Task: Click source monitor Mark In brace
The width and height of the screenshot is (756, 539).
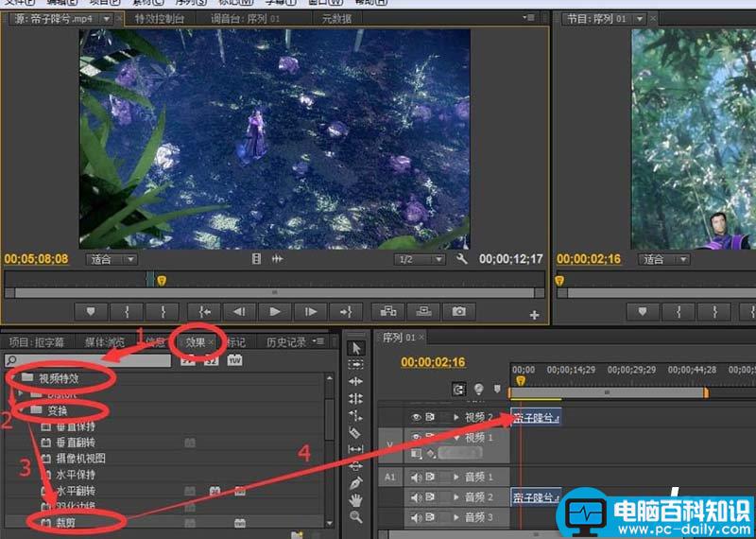Action: click(127, 312)
